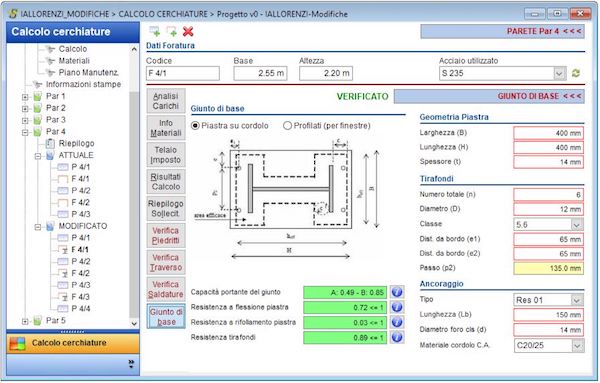Open the tirafondi Classe dropdown
Image resolution: width=600 pixels, height=383 pixels.
577,225
